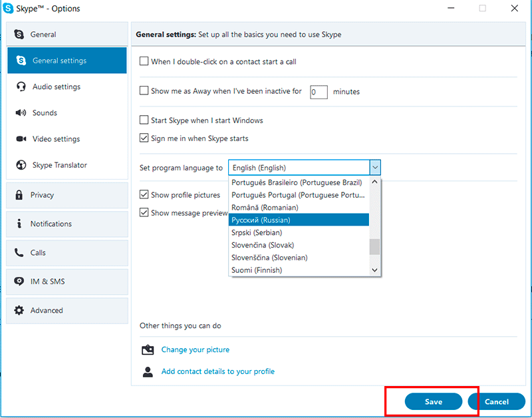Screen dimensions: 532x418
Task: Uncheck Sign me in when Skype starts
Action: click(x=144, y=138)
